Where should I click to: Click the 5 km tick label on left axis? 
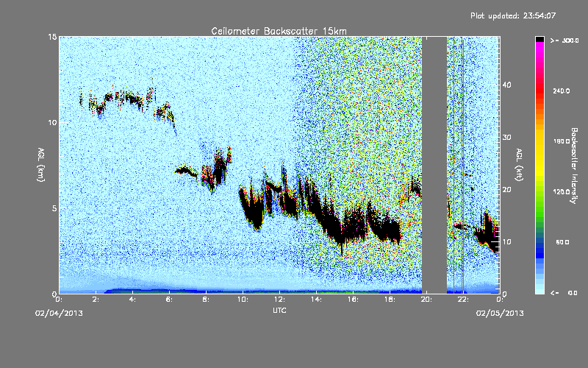click(x=54, y=208)
